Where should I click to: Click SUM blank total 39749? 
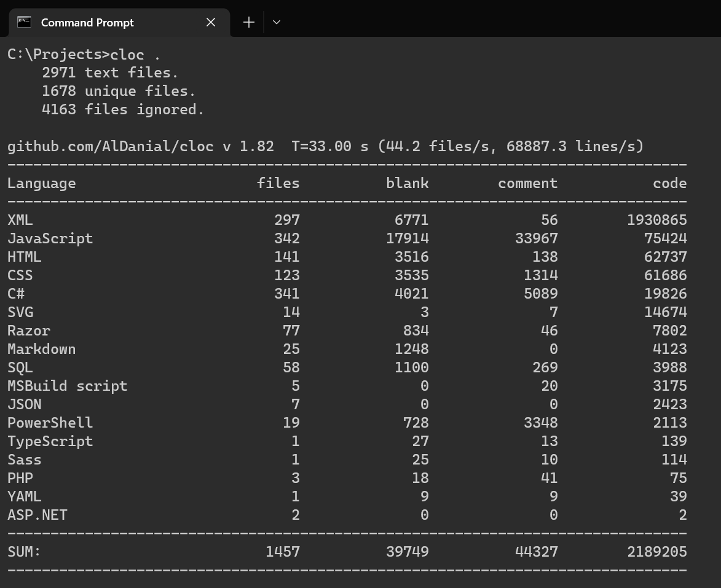click(x=407, y=551)
